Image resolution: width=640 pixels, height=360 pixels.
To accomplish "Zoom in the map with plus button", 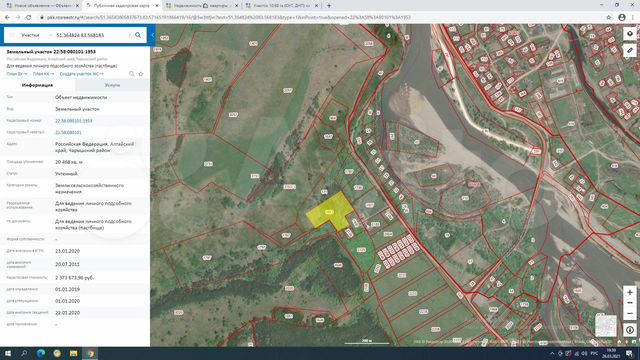I will click(x=630, y=292).
